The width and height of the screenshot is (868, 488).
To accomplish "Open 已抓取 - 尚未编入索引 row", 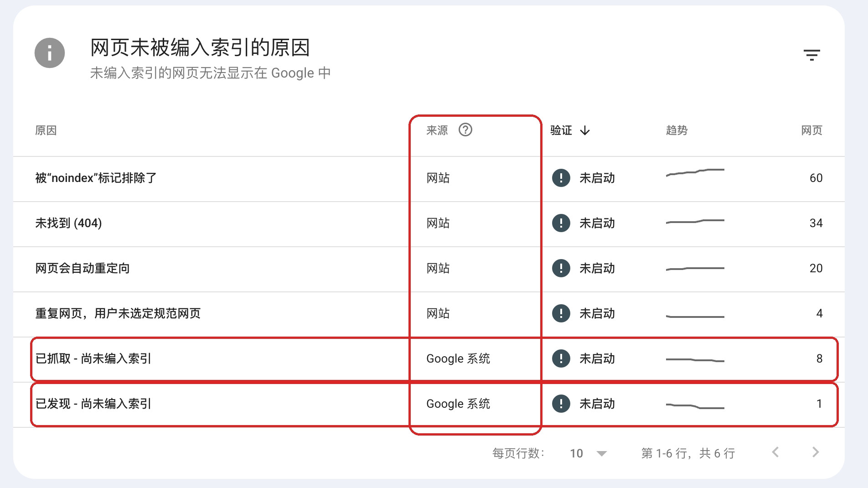I will (429, 359).
